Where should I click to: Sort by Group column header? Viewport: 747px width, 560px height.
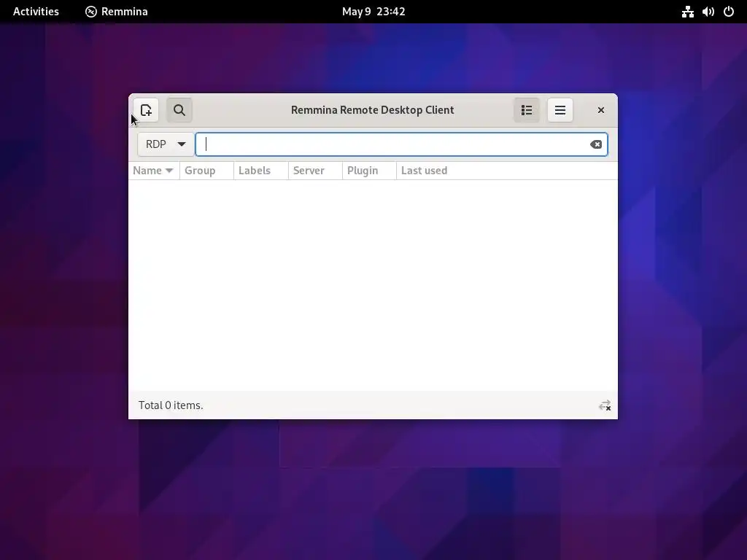(206, 171)
